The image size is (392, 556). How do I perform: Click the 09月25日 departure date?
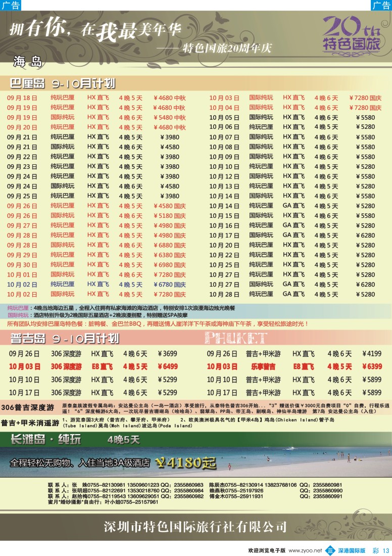tap(22, 196)
